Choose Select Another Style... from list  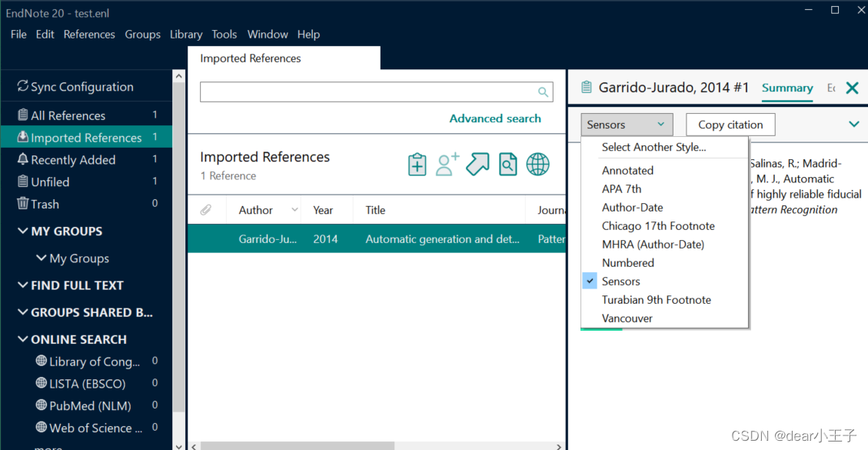coord(653,147)
